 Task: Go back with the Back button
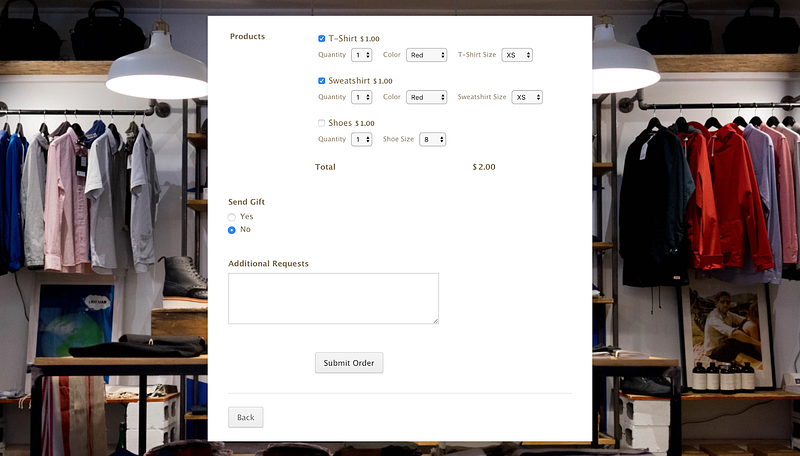coord(245,417)
